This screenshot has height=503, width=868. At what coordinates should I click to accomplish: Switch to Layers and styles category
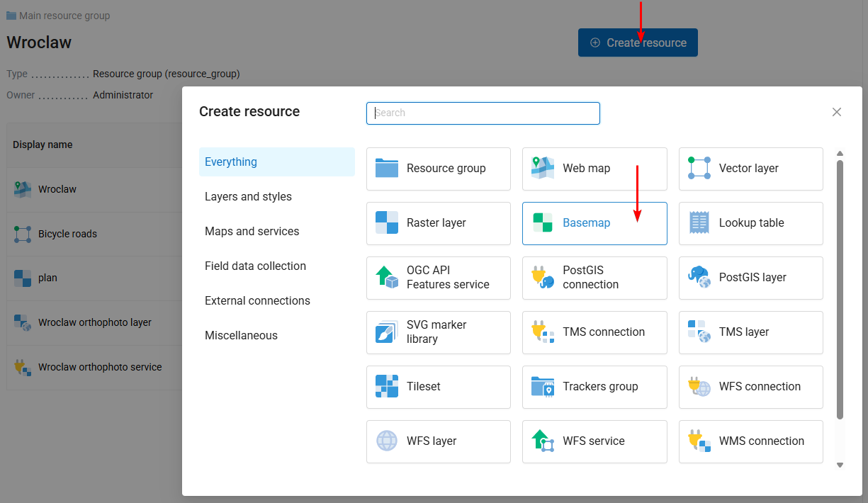pyautogui.click(x=248, y=197)
